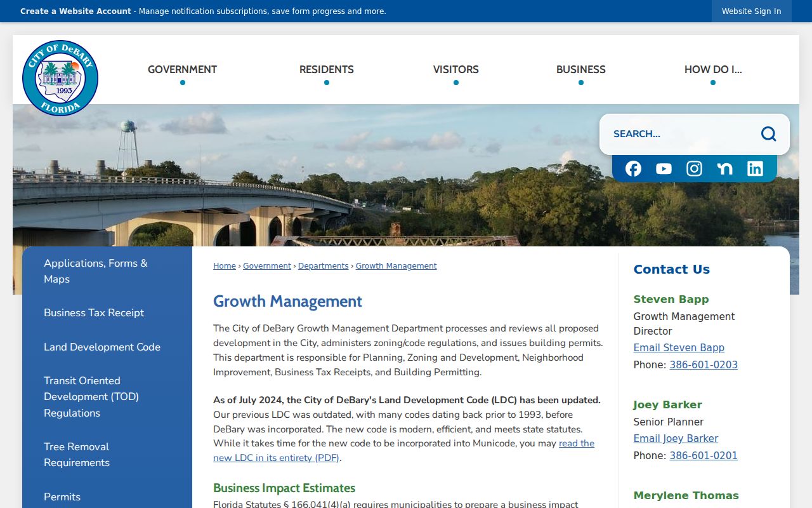Click Email Steven Bapp link

[x=679, y=348]
